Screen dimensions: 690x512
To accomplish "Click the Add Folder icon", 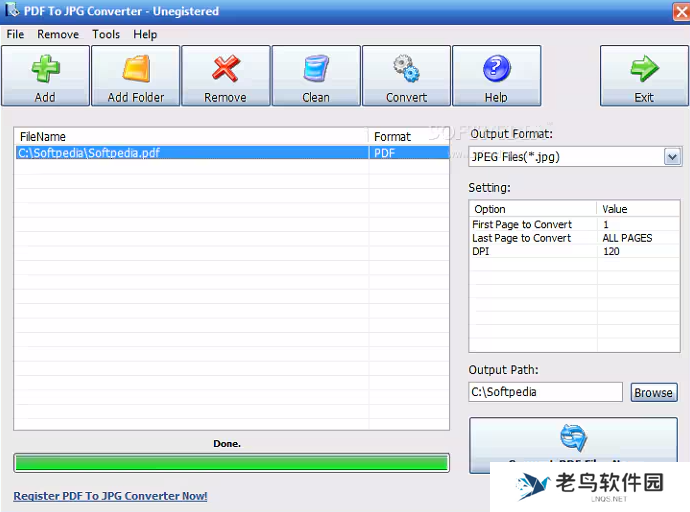I will 136,70.
